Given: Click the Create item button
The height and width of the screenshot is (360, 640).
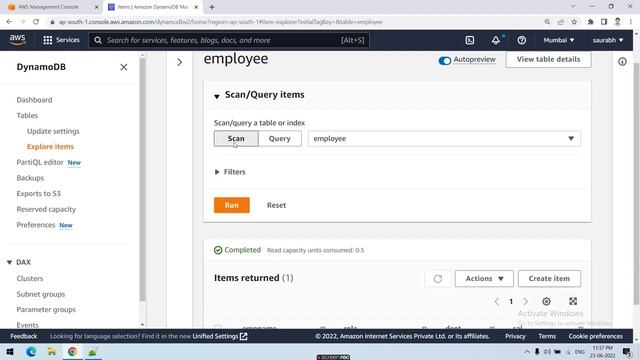Looking at the screenshot, I should coord(549,278).
